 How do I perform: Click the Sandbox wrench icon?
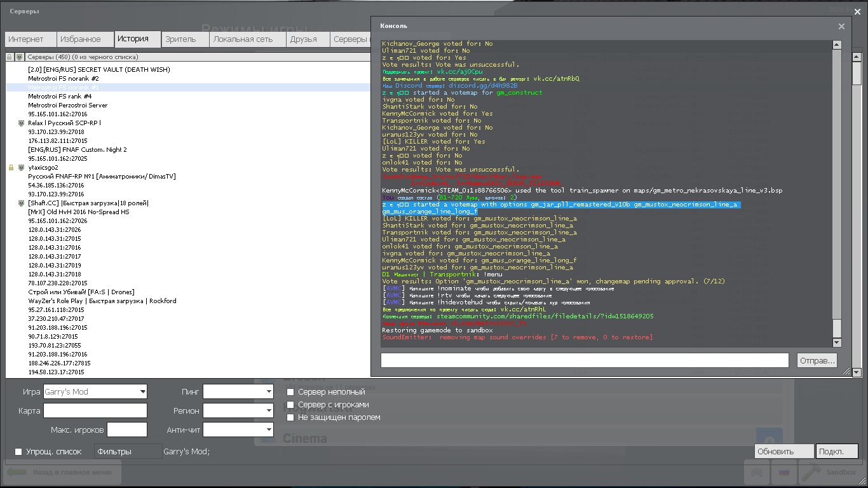(811, 473)
